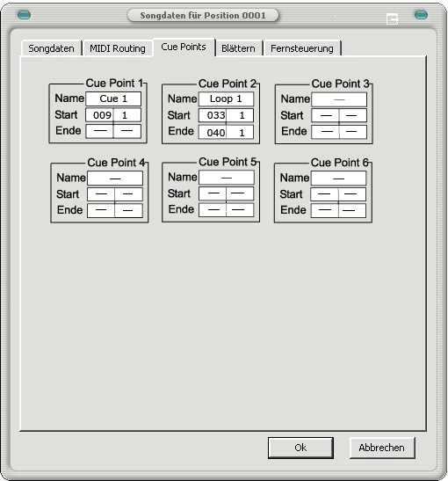Click the Cue Point 6 Ende bar field

325,210
